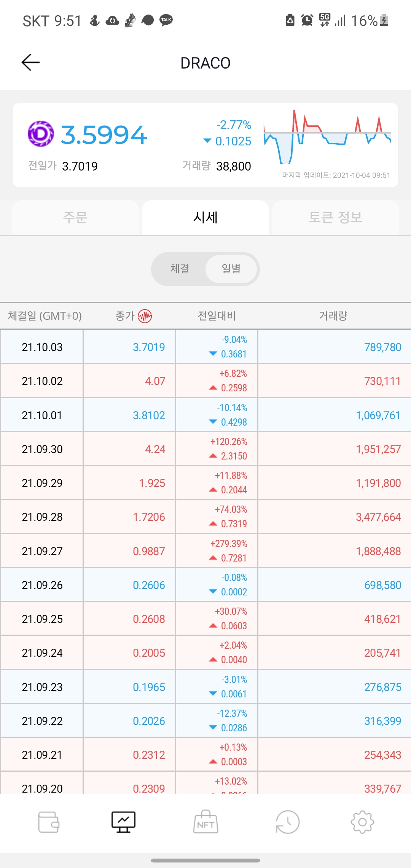
Task: Tap volume 3,477,664 on 21.09.28
Action: click(x=378, y=517)
